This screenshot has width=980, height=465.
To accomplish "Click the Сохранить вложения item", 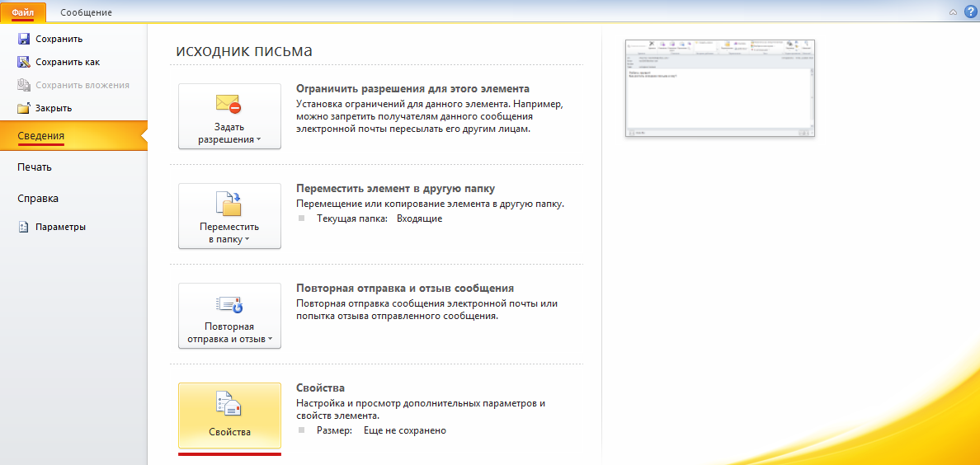I will (x=82, y=85).
